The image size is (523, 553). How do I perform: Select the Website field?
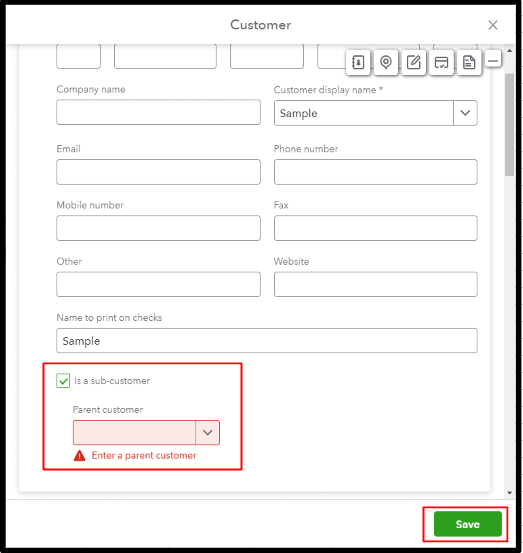click(x=376, y=284)
